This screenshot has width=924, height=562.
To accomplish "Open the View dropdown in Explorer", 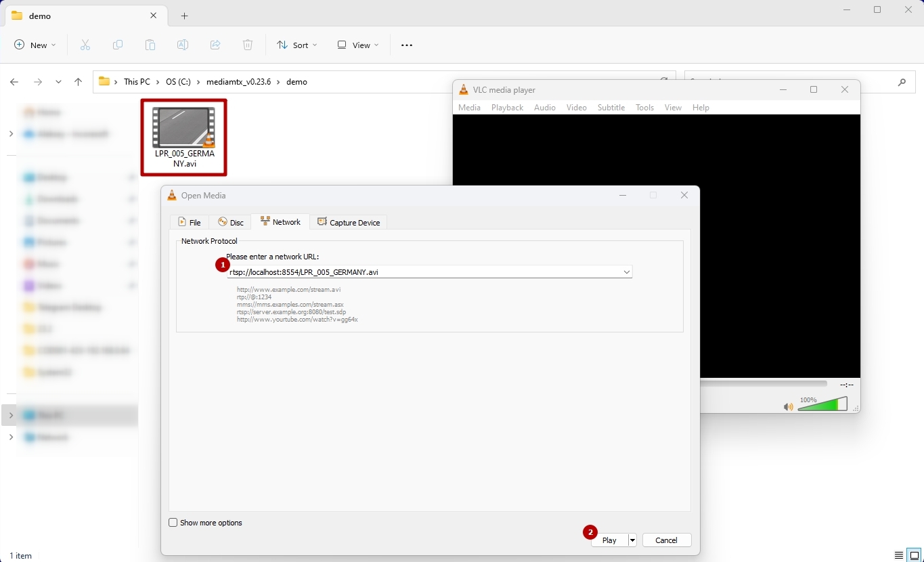I will point(358,45).
